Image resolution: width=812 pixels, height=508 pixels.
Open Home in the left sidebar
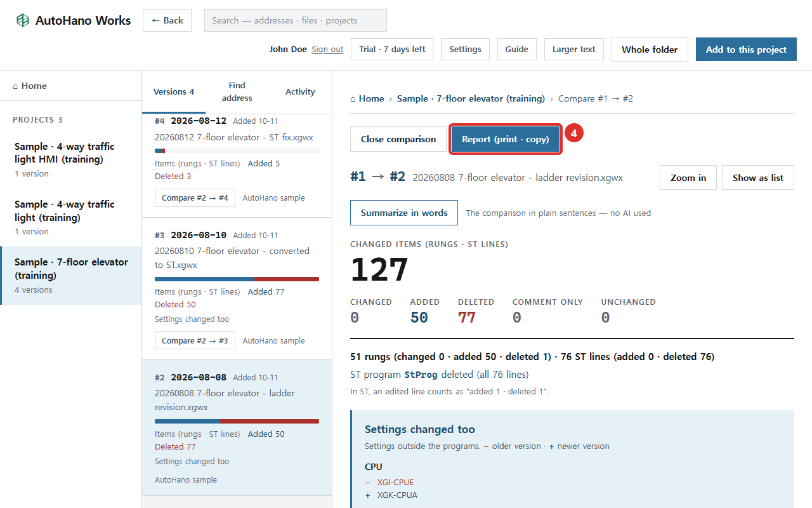[70, 86]
